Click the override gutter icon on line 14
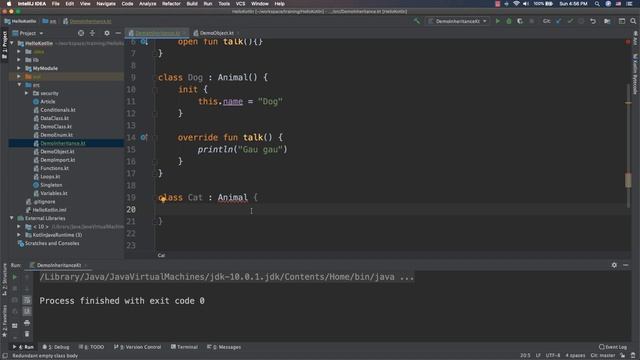The width and height of the screenshot is (640, 360). pyautogui.click(x=144, y=138)
